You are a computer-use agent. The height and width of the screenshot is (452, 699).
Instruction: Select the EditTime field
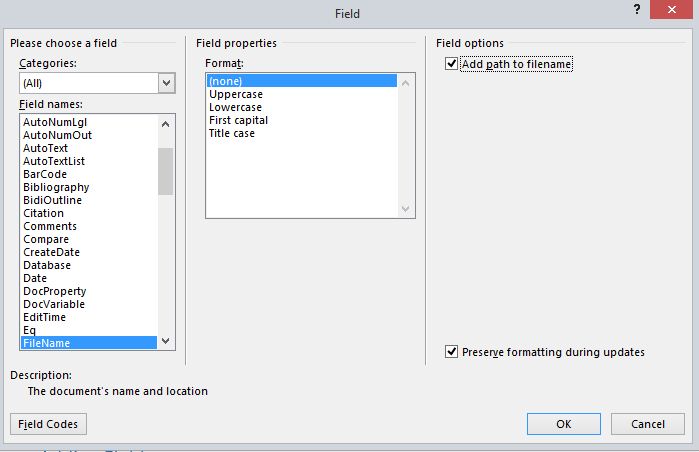(45, 317)
